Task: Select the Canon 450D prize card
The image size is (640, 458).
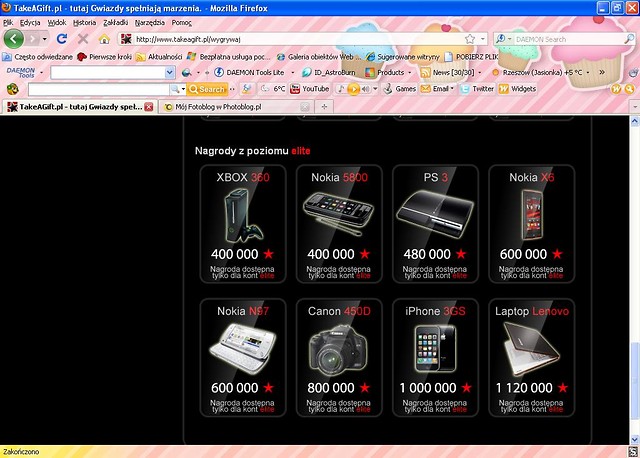Action: [339, 358]
